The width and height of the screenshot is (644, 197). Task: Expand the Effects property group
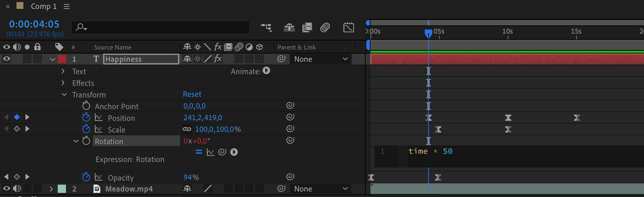(63, 83)
